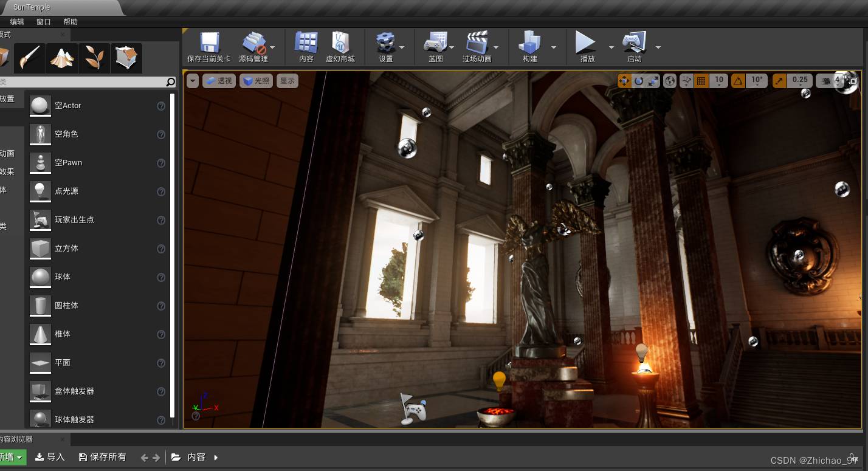Close the modes panel tab
This screenshot has height=471, width=868.
(x=63, y=35)
